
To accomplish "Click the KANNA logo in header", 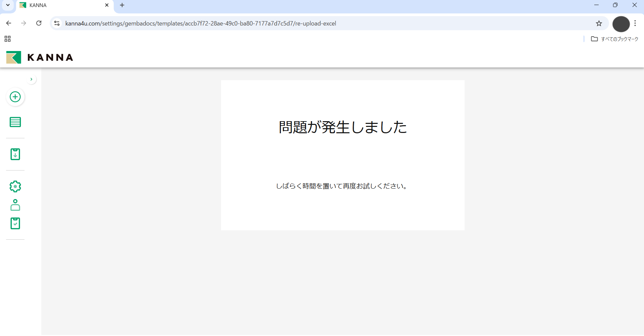I will 40,57.
